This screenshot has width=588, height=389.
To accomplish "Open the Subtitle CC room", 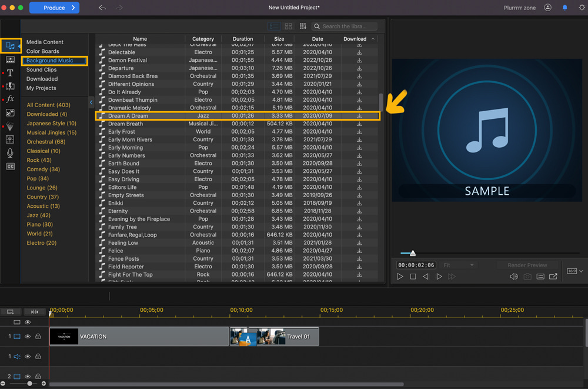I will coord(10,167).
